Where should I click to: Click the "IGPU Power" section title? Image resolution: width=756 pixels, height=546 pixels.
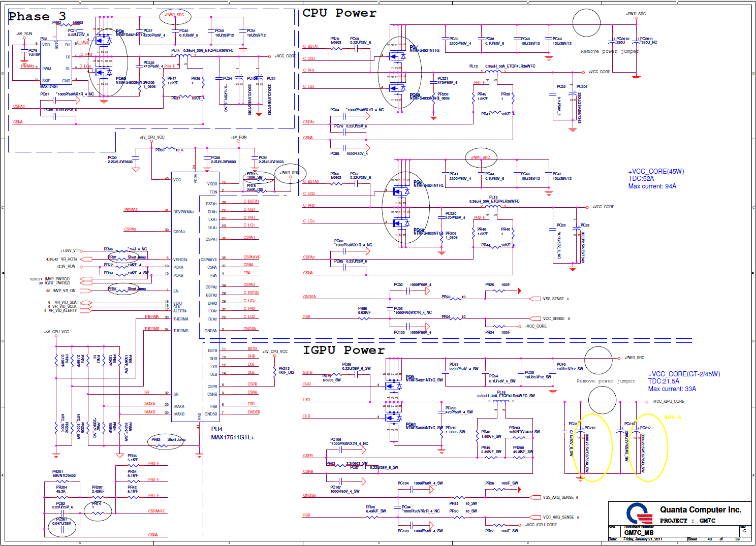[343, 350]
